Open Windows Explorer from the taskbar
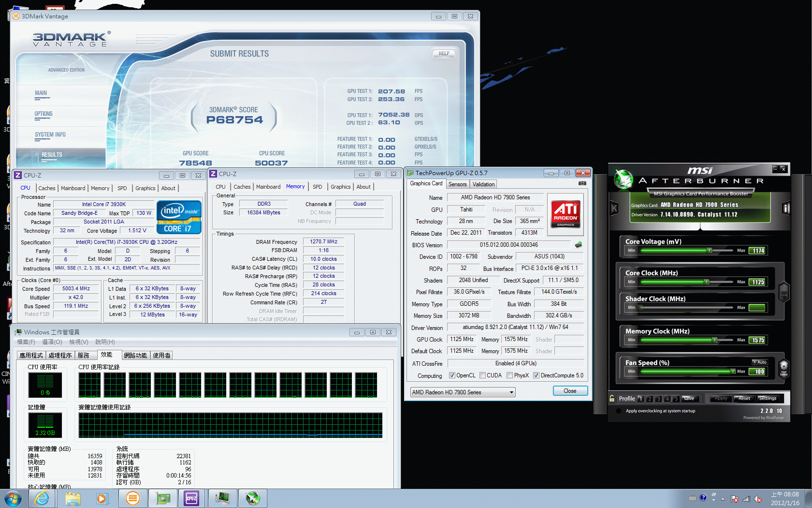This screenshot has height=508, width=812. (72, 498)
